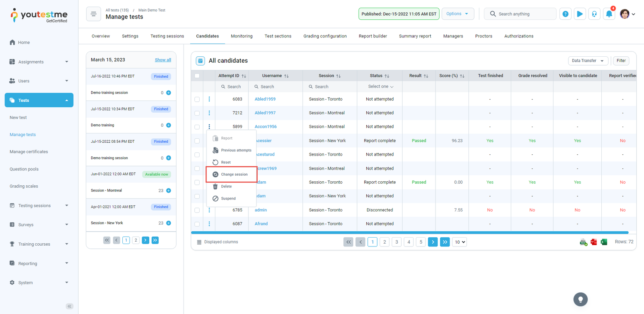Tick the select-all checkbox in table header
The image size is (644, 314).
click(197, 76)
